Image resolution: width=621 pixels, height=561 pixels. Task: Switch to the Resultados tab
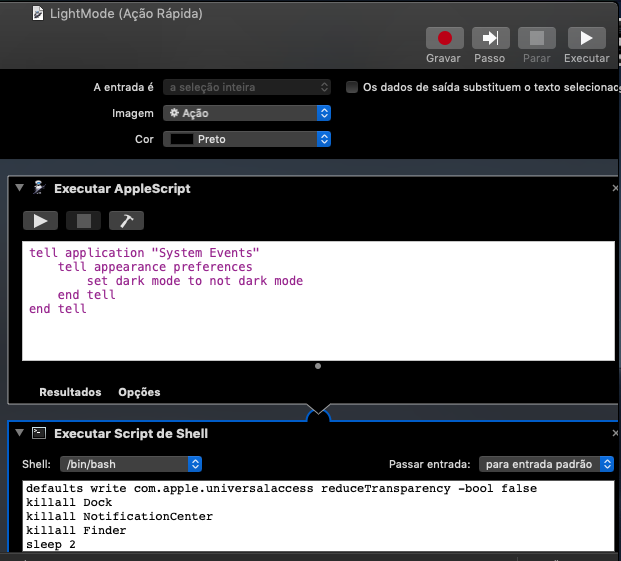(x=70, y=392)
